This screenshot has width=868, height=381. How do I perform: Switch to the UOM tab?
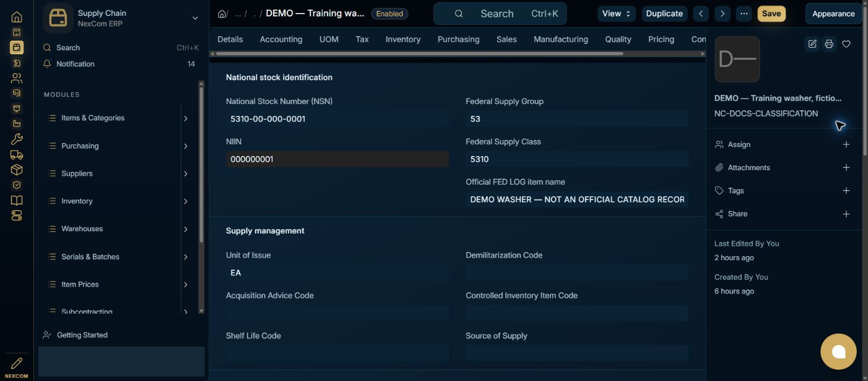click(329, 40)
